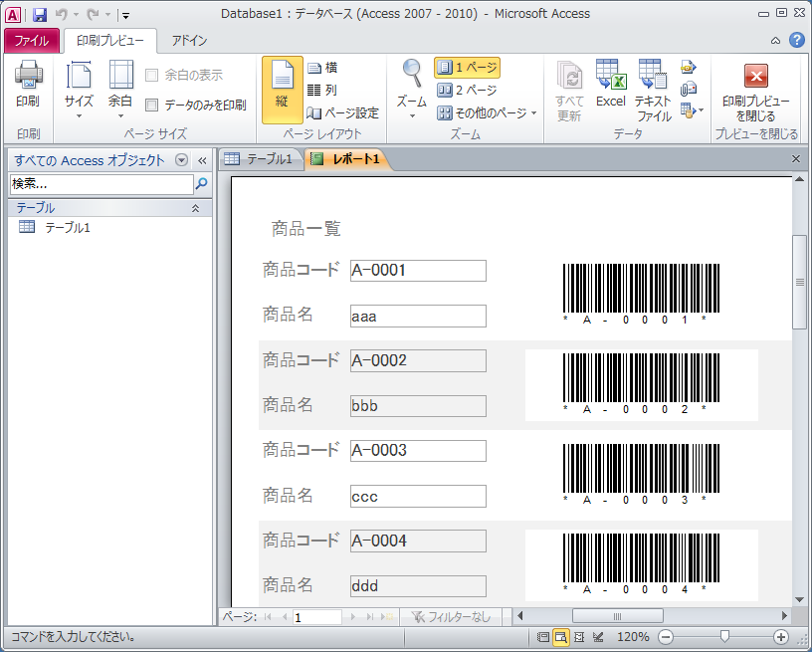Image resolution: width=812 pixels, height=652 pixels.
Task: Go to last page button
Action: tap(370, 617)
